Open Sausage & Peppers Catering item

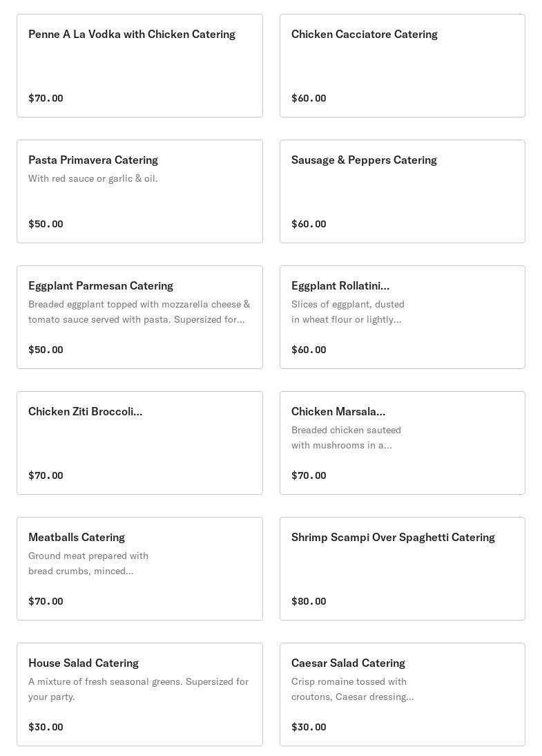pyautogui.click(x=364, y=160)
